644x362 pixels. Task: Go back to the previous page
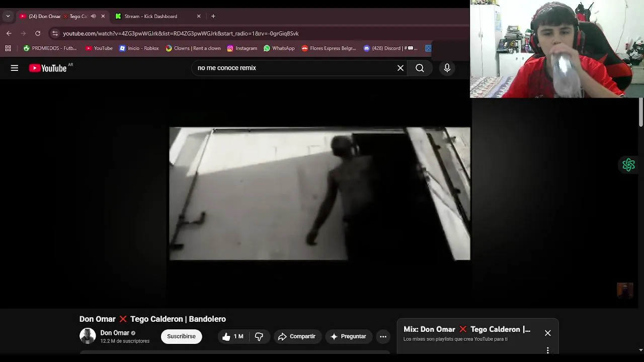point(9,33)
